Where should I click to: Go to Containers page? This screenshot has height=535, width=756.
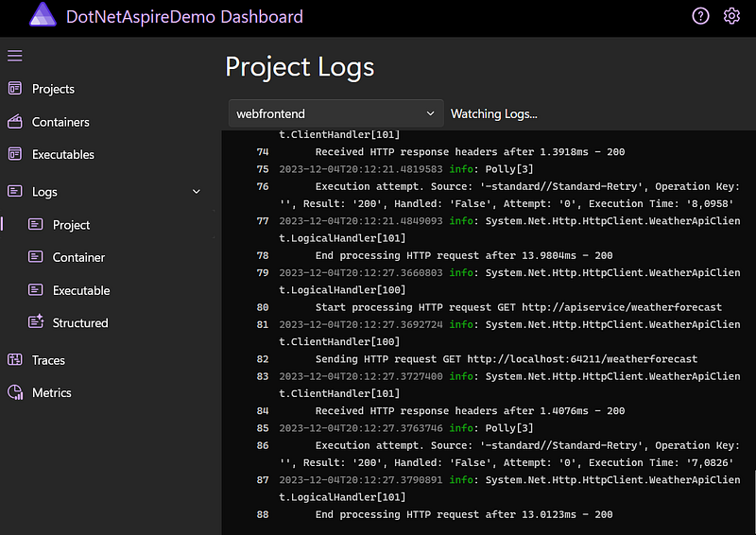[60, 122]
